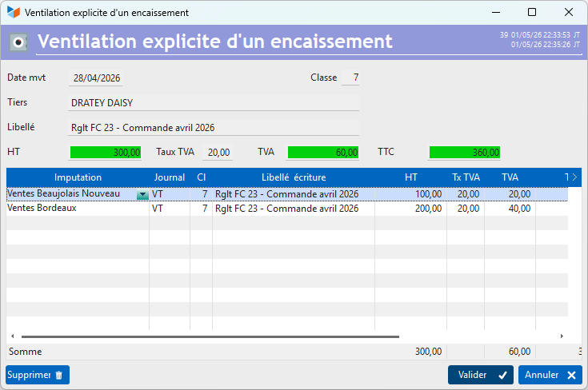Click the Date mvt field
The height and width of the screenshot is (390, 588).
(x=96, y=78)
